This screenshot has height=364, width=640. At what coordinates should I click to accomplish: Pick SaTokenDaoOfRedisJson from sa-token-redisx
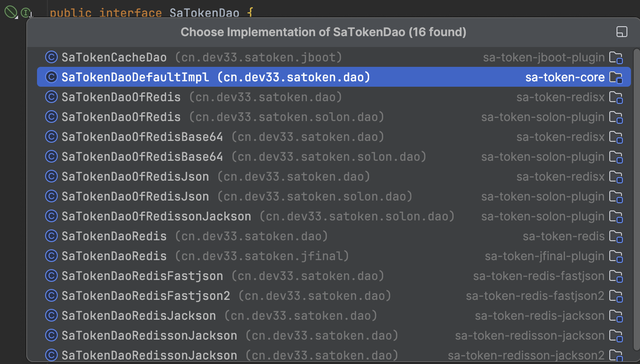334,176
